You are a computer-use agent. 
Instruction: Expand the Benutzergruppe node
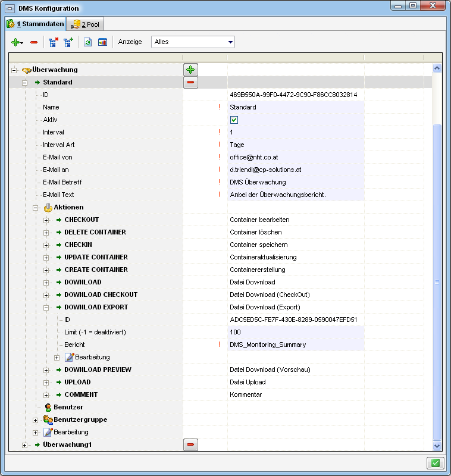[x=36, y=421]
